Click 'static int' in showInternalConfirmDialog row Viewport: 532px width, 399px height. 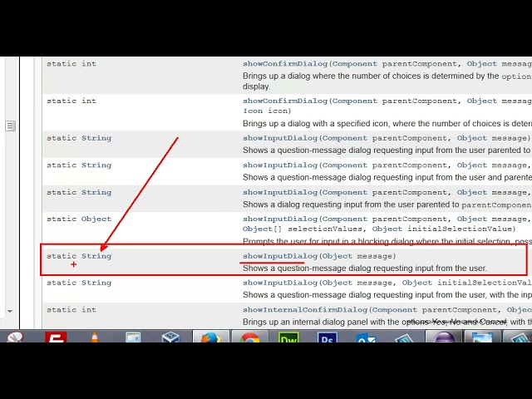coord(71,310)
